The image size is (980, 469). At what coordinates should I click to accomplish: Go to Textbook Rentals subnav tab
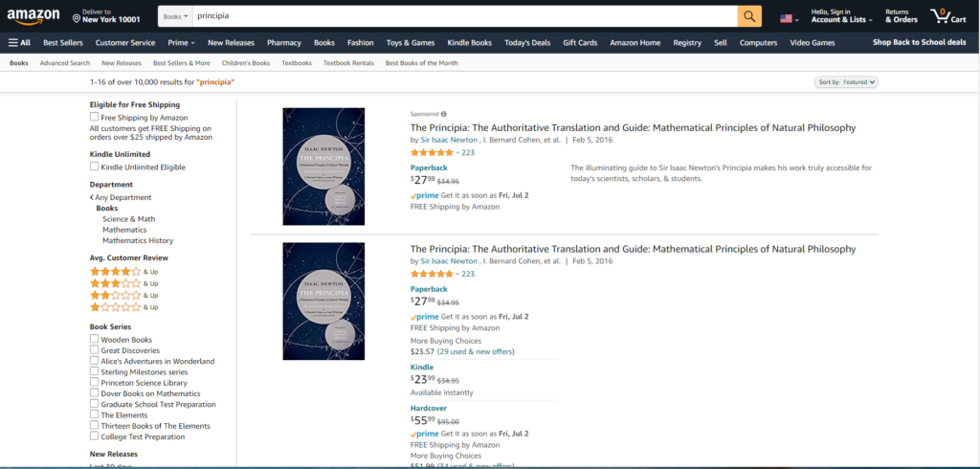tap(348, 63)
